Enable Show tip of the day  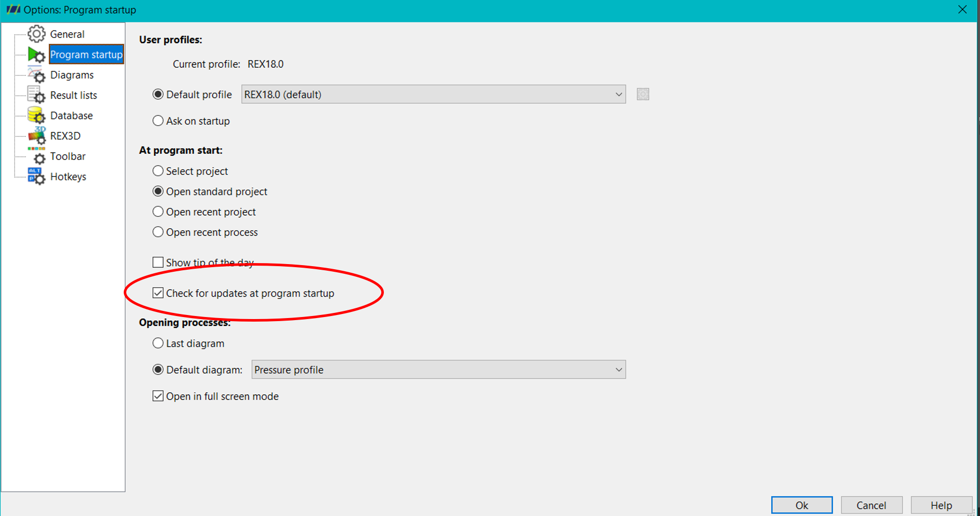[x=158, y=263]
